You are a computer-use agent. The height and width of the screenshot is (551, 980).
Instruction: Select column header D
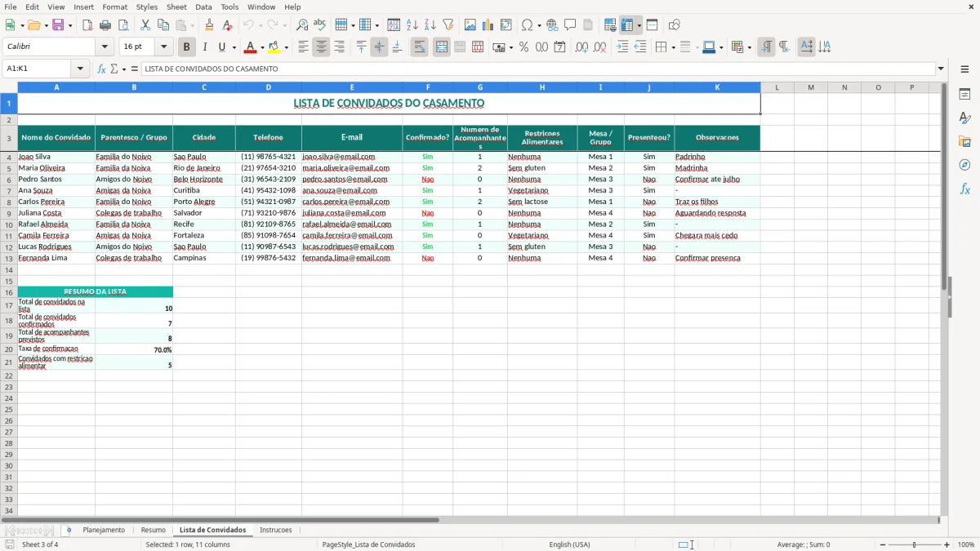click(268, 87)
